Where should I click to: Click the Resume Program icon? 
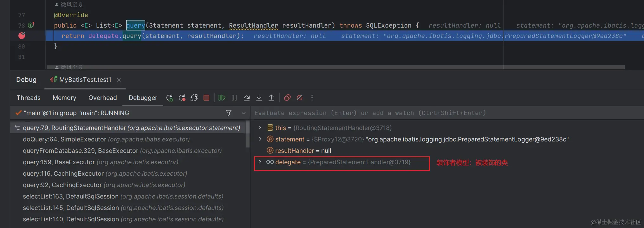[222, 98]
